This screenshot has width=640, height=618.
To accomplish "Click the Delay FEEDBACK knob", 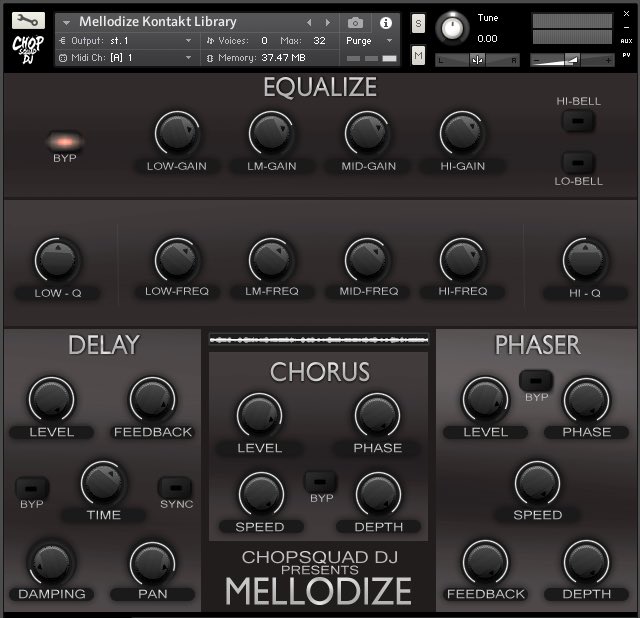I will tap(153, 399).
